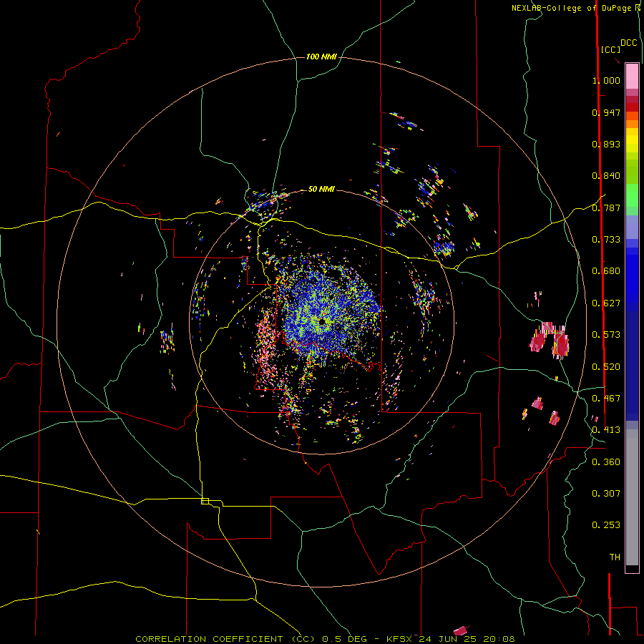The width and height of the screenshot is (644, 644).
Task: Select the 0.253 legend value
Action: [x=606, y=525]
